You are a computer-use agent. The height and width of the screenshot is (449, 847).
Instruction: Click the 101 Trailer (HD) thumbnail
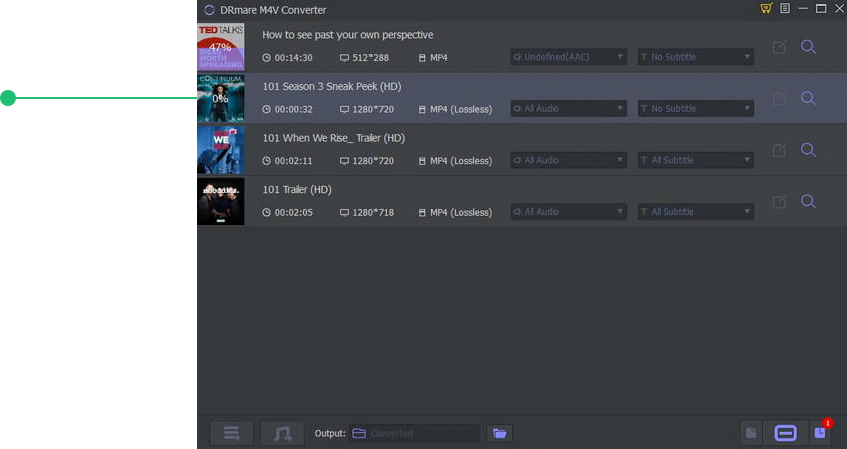tap(220, 202)
